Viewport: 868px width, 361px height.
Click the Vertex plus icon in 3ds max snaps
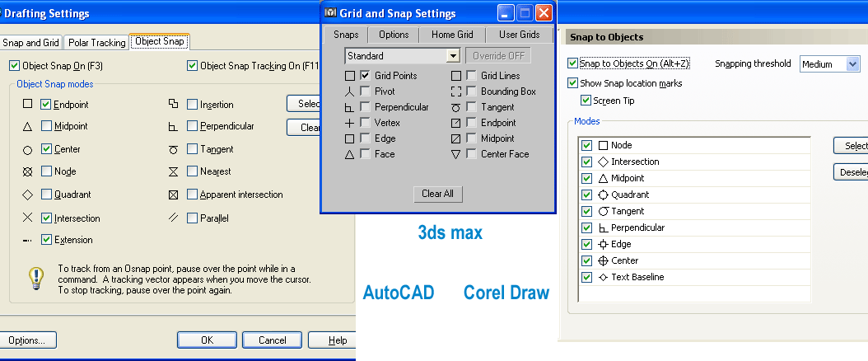tap(349, 123)
